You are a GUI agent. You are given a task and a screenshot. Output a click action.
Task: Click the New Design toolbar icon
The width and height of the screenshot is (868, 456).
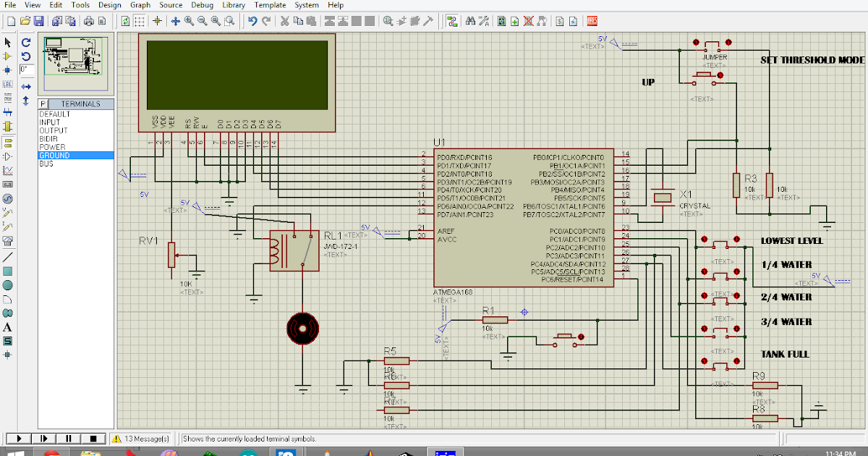tap(11, 21)
